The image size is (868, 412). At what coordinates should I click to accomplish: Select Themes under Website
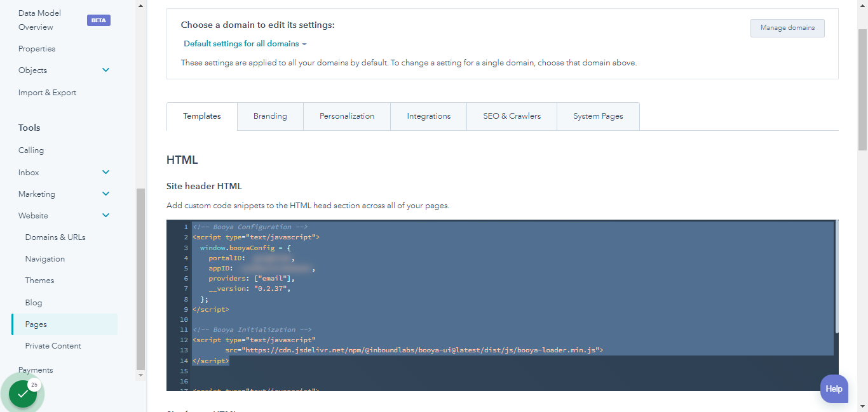tap(39, 281)
